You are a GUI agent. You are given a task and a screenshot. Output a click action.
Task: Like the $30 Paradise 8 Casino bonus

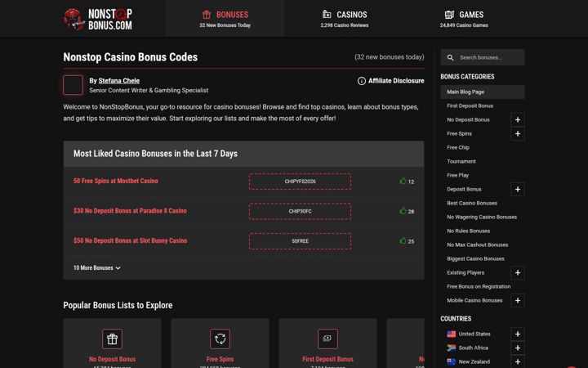coord(403,211)
